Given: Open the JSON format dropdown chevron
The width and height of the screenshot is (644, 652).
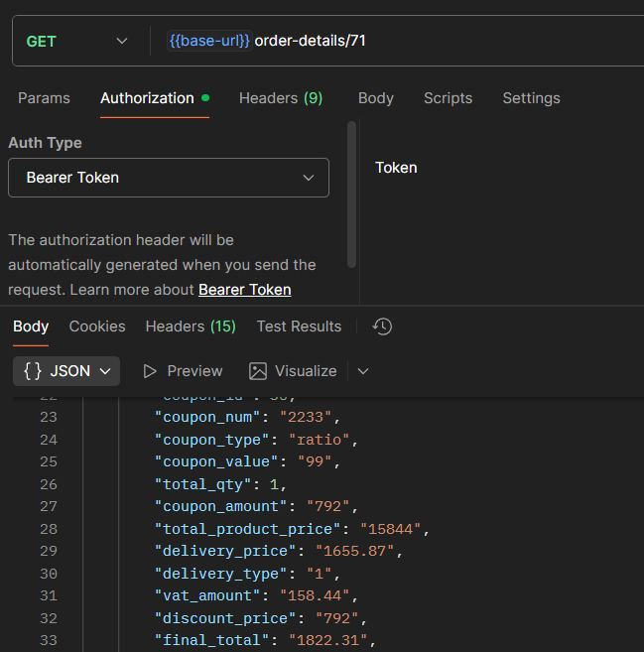Looking at the screenshot, I should (105, 371).
